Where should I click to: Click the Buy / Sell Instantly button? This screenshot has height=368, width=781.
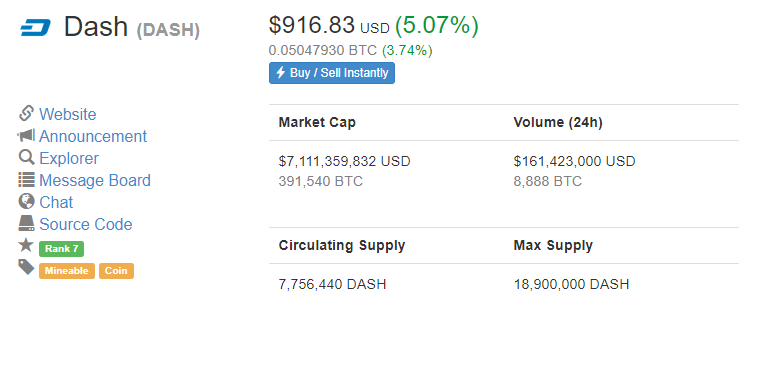click(332, 73)
